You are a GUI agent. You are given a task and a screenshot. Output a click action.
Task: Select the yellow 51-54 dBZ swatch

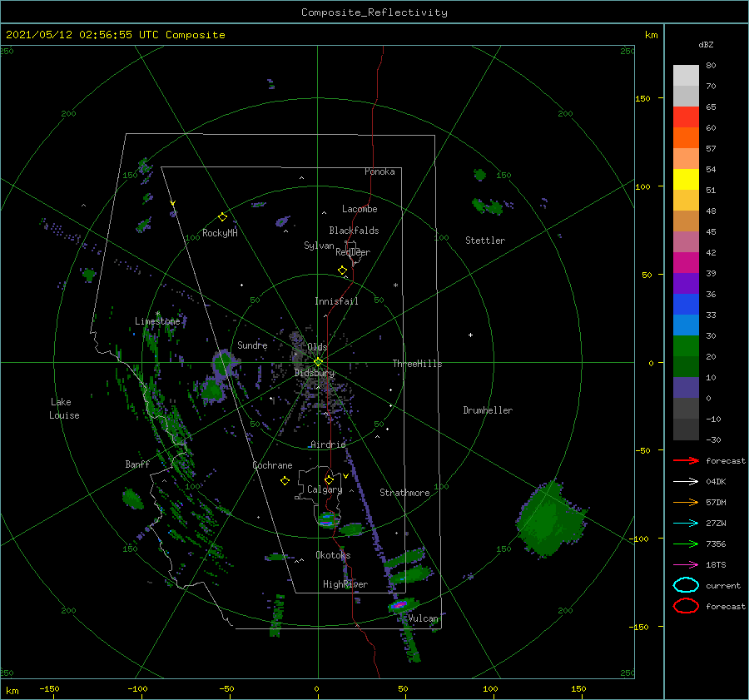(x=686, y=179)
